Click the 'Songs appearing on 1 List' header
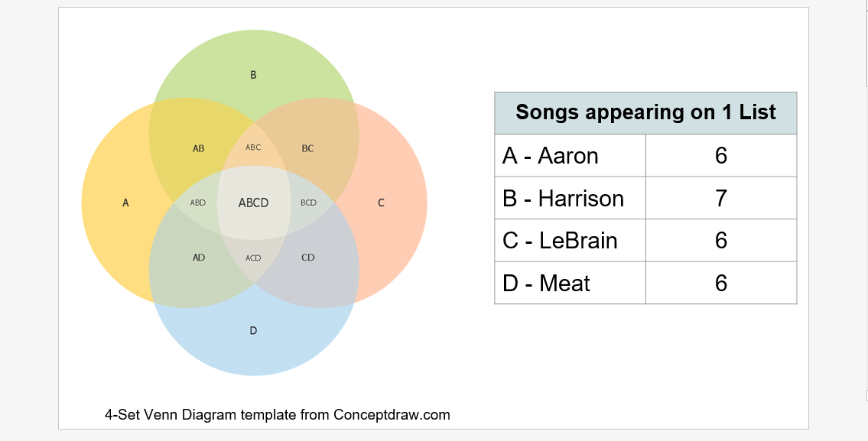The width and height of the screenshot is (868, 441). [645, 113]
